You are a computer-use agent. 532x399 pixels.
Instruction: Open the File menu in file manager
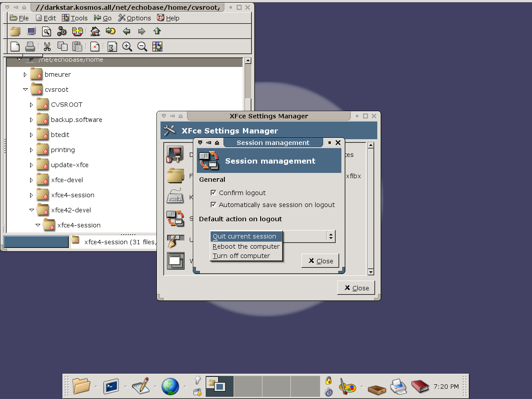click(19, 18)
